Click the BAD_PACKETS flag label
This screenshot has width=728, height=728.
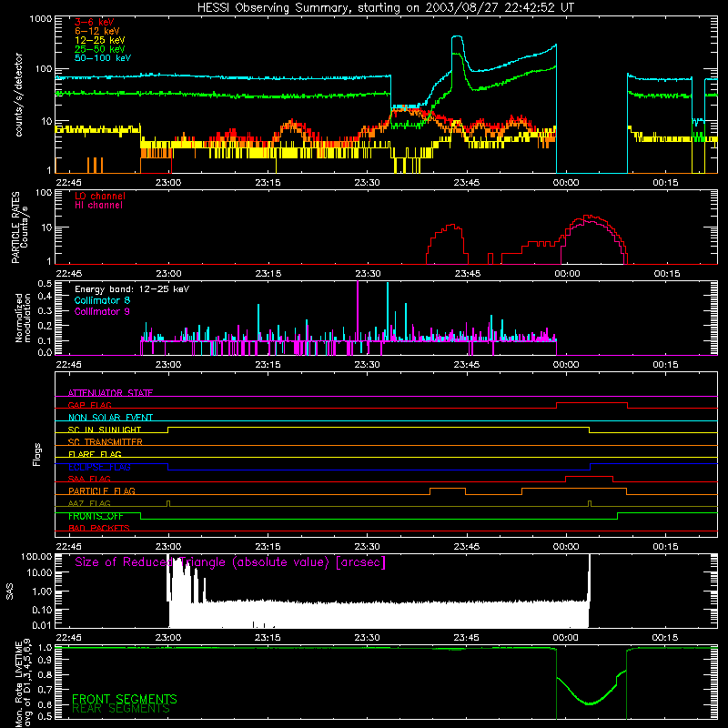click(98, 528)
